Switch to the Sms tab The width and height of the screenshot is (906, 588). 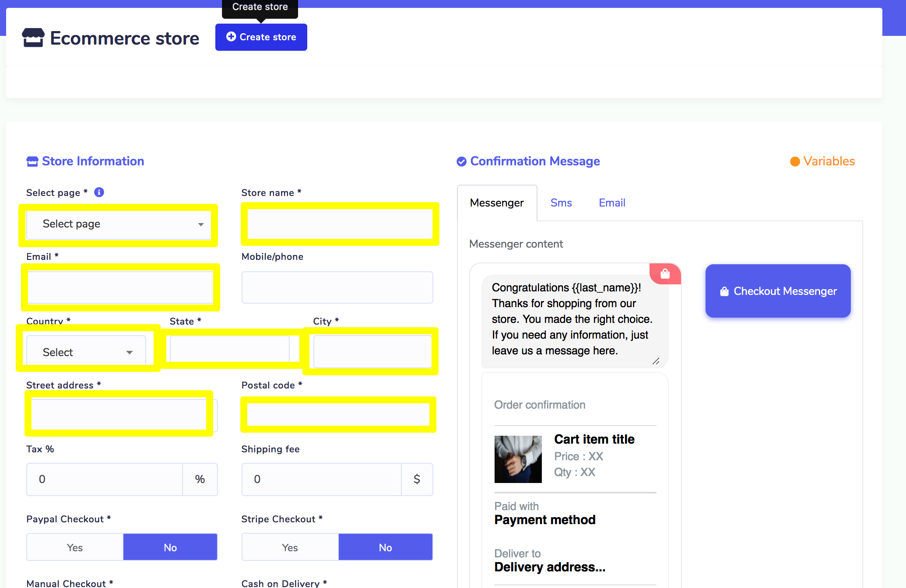click(561, 203)
